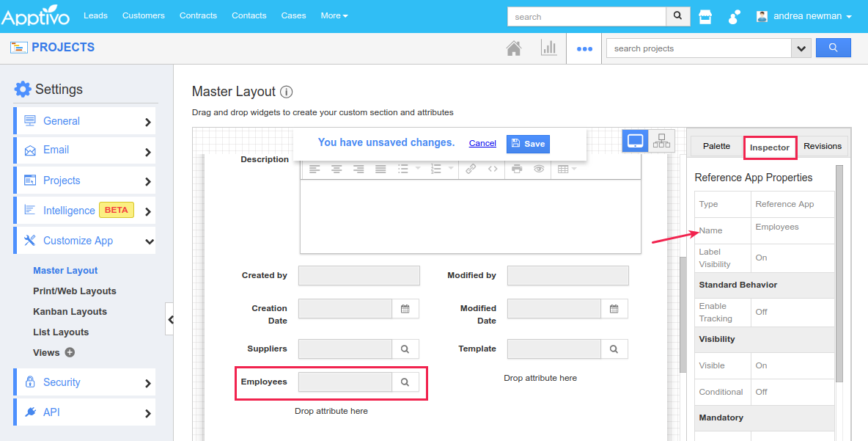Switch to the Palette tab
Screen dimensions: 868x441
click(716, 146)
